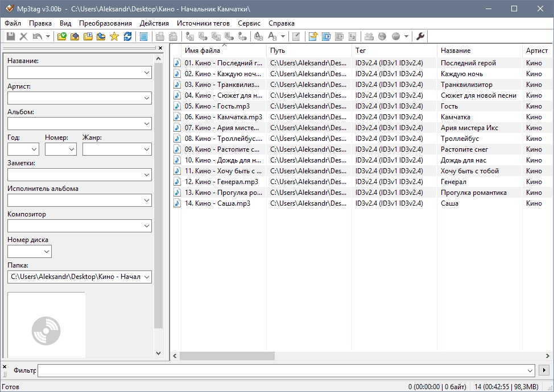
Task: Expand the Альбом combo box
Action: pos(147,124)
